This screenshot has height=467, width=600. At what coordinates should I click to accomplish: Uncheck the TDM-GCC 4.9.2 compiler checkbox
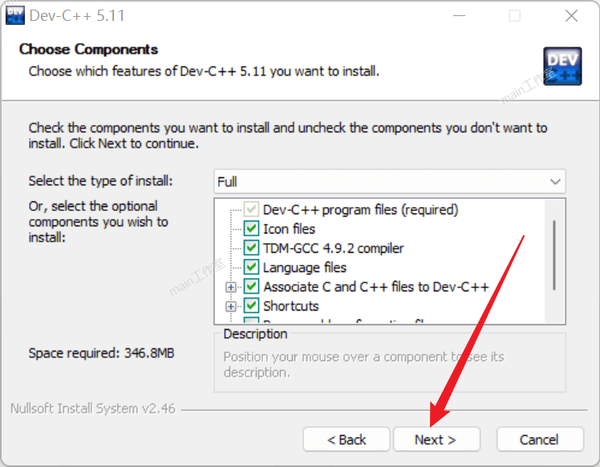click(x=251, y=248)
